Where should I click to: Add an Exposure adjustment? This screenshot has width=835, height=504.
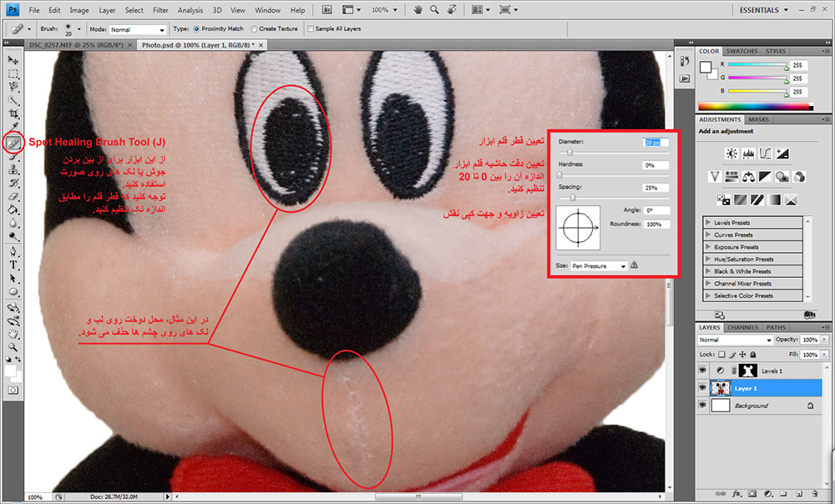782,154
